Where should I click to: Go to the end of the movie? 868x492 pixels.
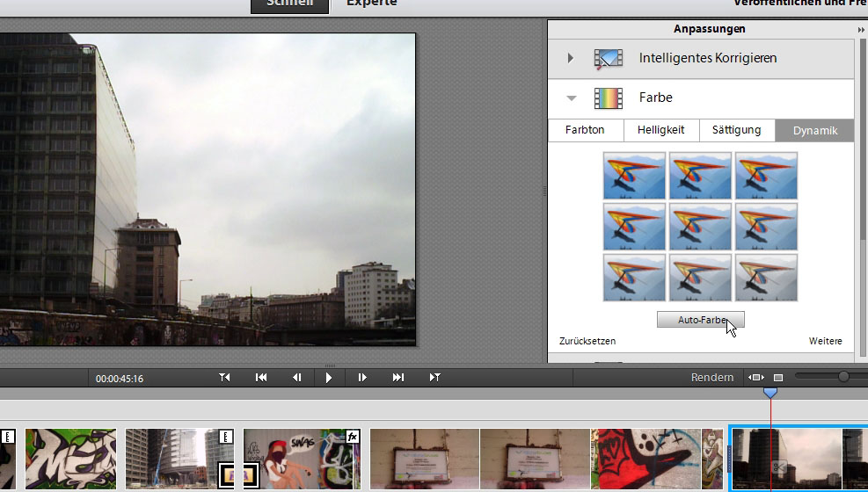[x=398, y=378]
